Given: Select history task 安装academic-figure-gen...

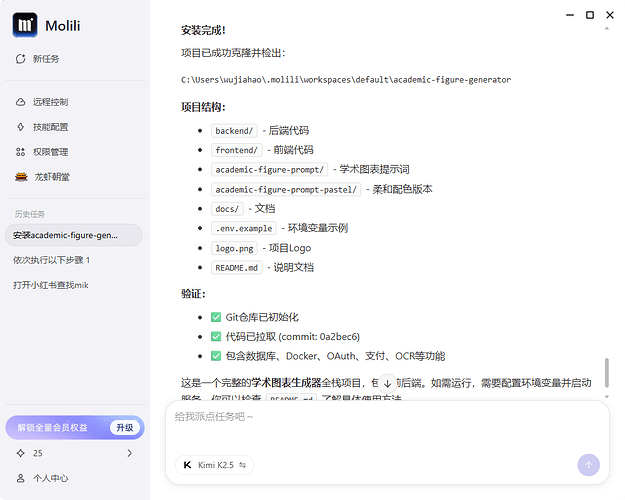Looking at the screenshot, I should [74, 235].
